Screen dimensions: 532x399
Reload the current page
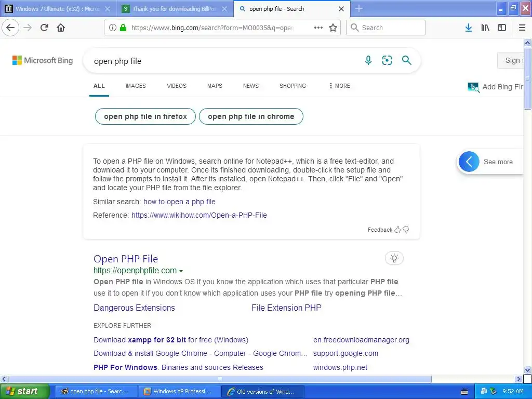(x=44, y=28)
